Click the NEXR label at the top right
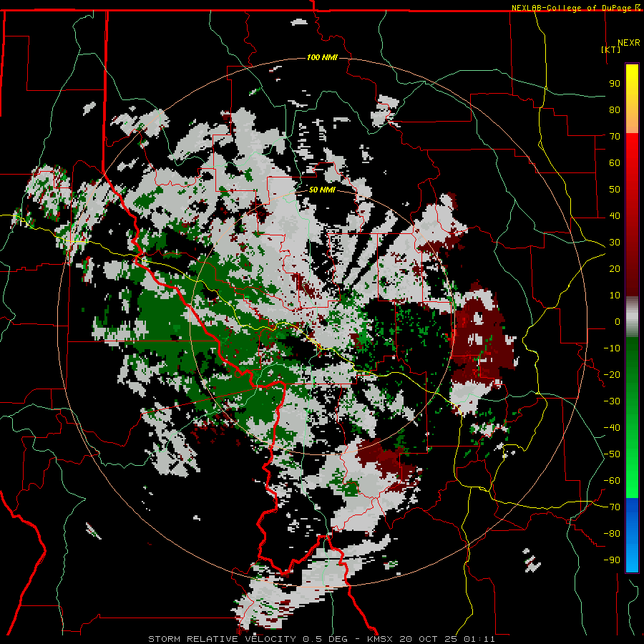 pyautogui.click(x=629, y=43)
